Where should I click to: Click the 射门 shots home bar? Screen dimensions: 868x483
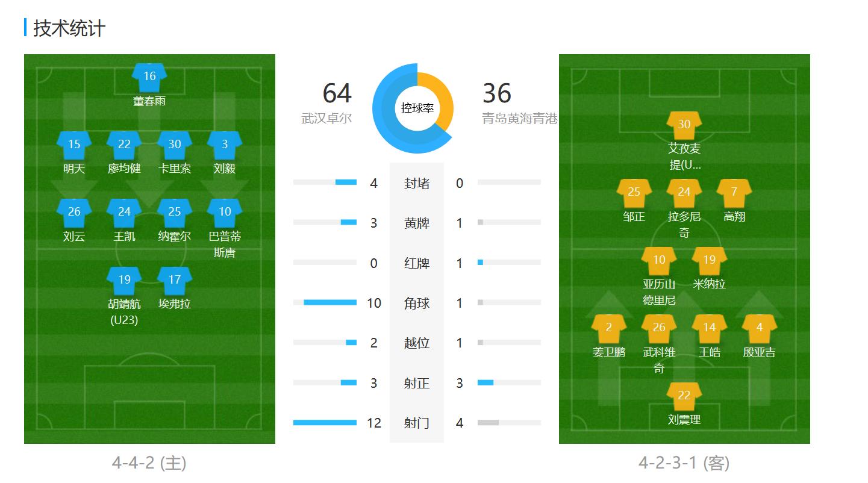point(325,423)
